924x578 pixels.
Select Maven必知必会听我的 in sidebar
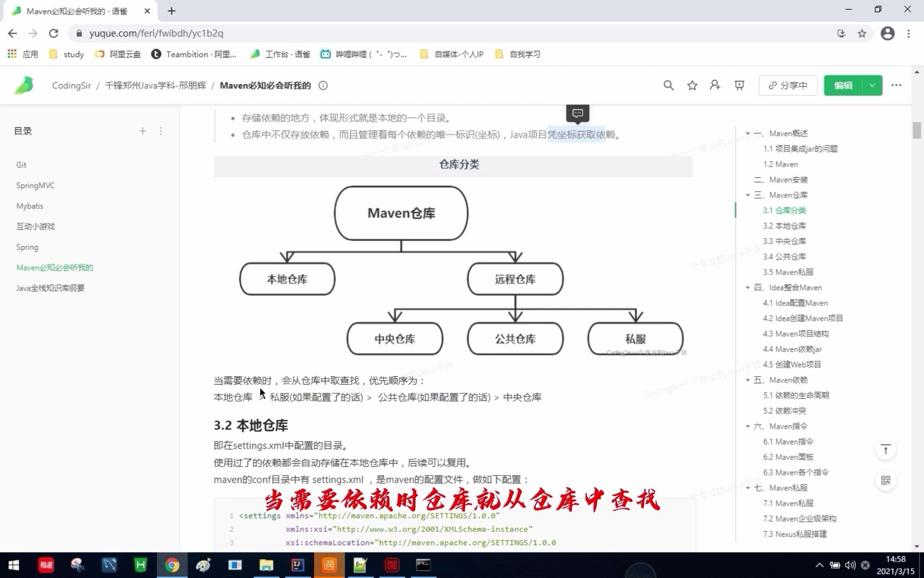(55, 267)
